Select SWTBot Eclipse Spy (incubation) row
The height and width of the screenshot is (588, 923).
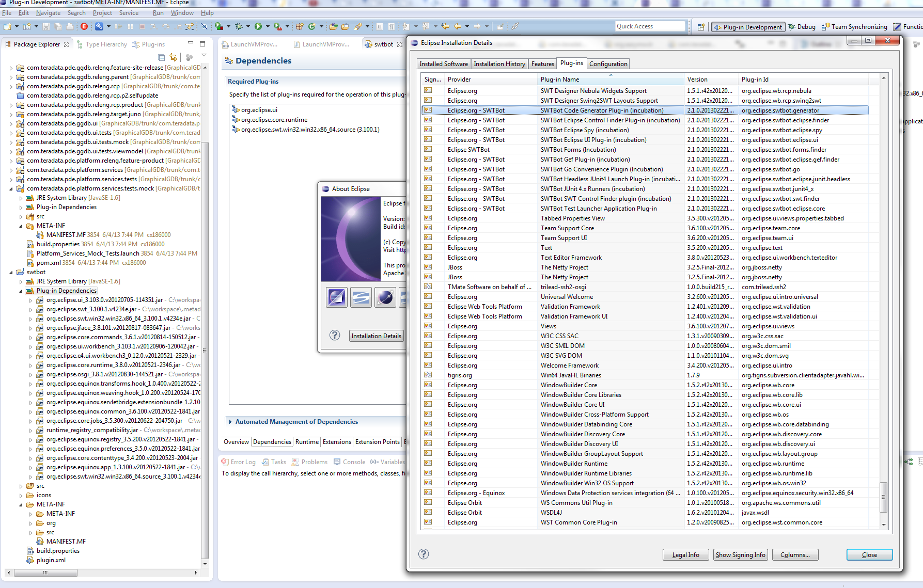645,130
